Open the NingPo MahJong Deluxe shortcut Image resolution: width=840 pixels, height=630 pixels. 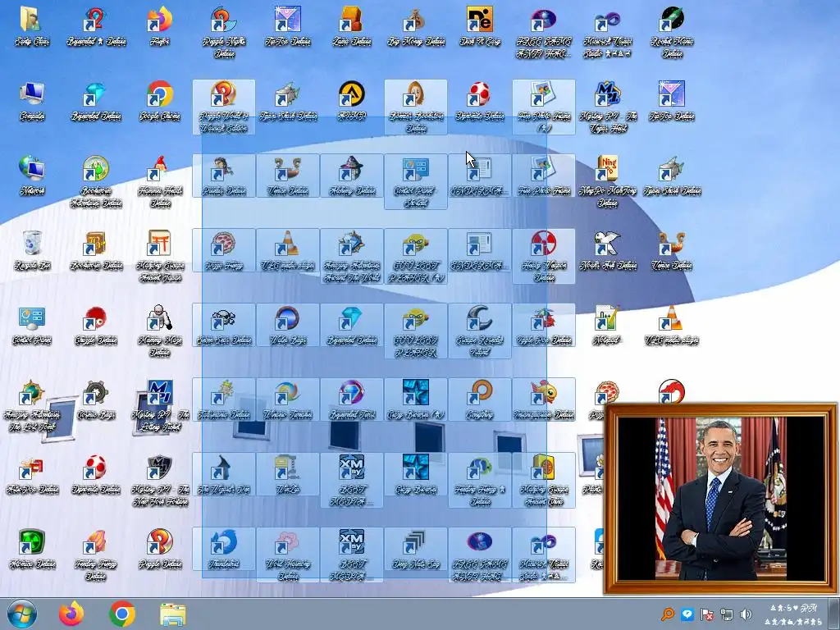[608, 181]
